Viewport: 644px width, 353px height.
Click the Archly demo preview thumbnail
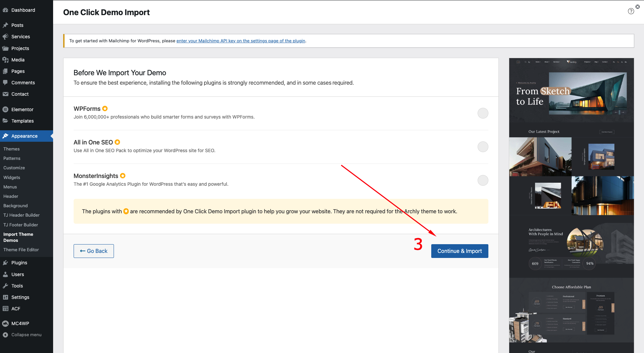click(571, 205)
